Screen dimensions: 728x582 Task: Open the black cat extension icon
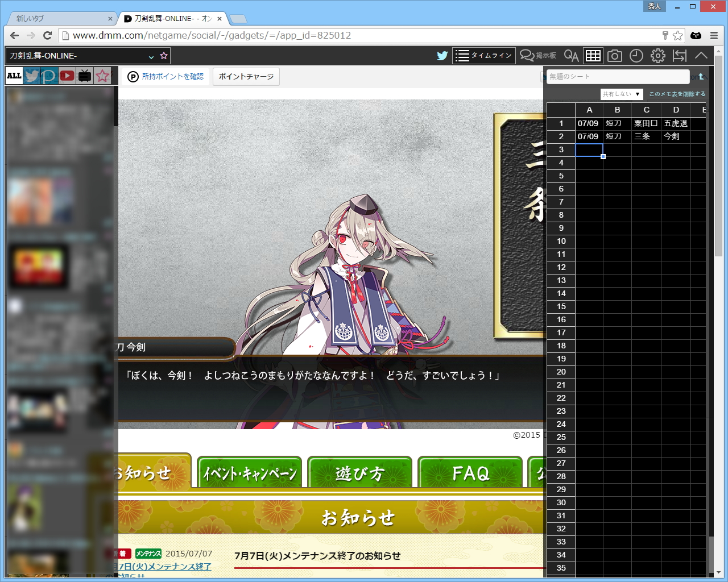point(696,35)
